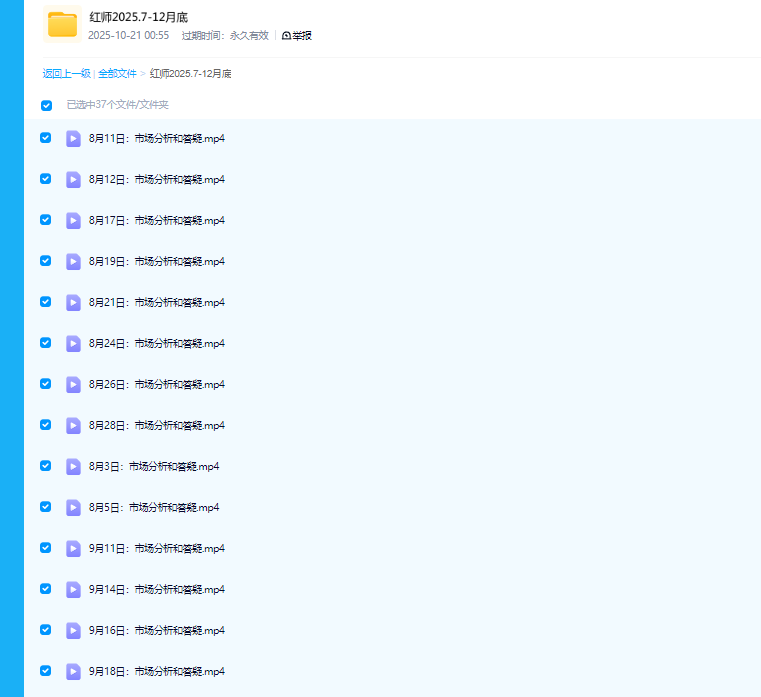The width and height of the screenshot is (761, 697).
Task: Click the video icon for 8月26日 file
Action: pyautogui.click(x=73, y=384)
